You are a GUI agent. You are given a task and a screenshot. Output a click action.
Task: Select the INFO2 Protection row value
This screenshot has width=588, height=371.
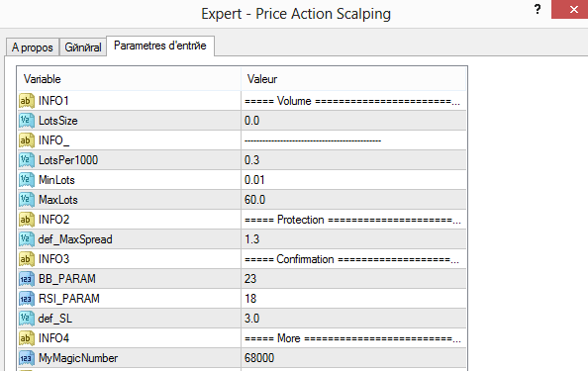(353, 220)
